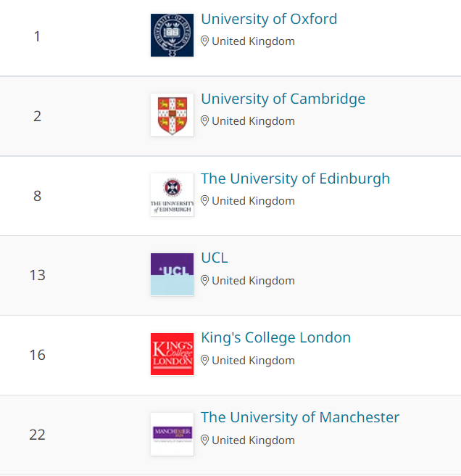
Task: Click the University of Cambridge shield logo
Action: (x=172, y=115)
